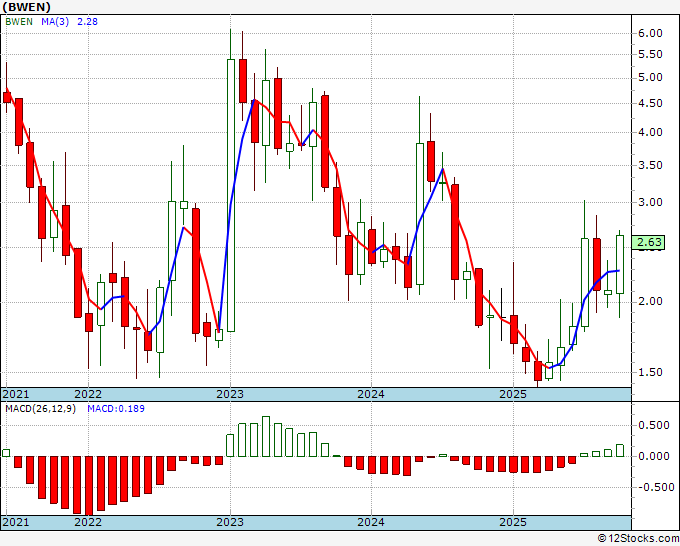Click the 0.500 MACD axis label
The width and height of the screenshot is (680, 546).
tap(654, 425)
